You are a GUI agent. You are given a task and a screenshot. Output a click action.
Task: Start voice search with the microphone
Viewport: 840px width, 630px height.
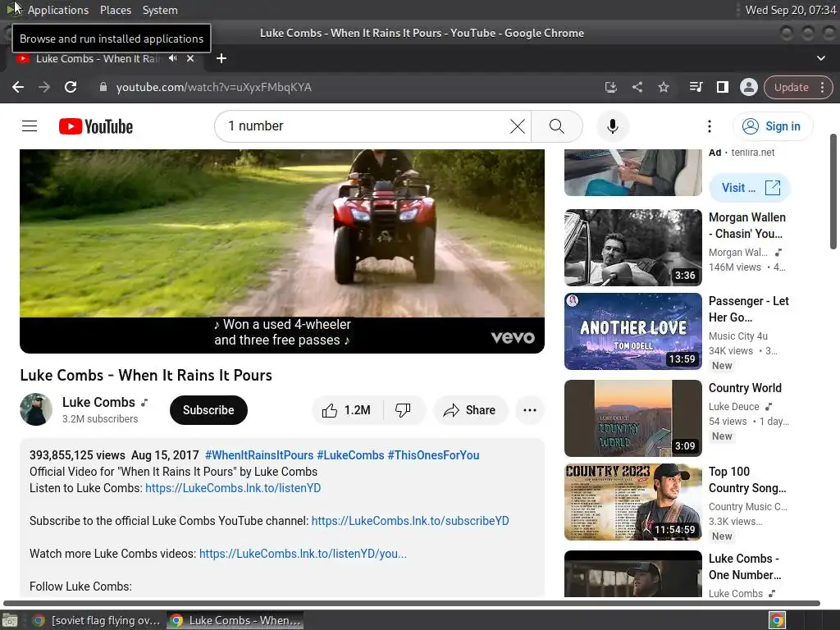coord(613,126)
